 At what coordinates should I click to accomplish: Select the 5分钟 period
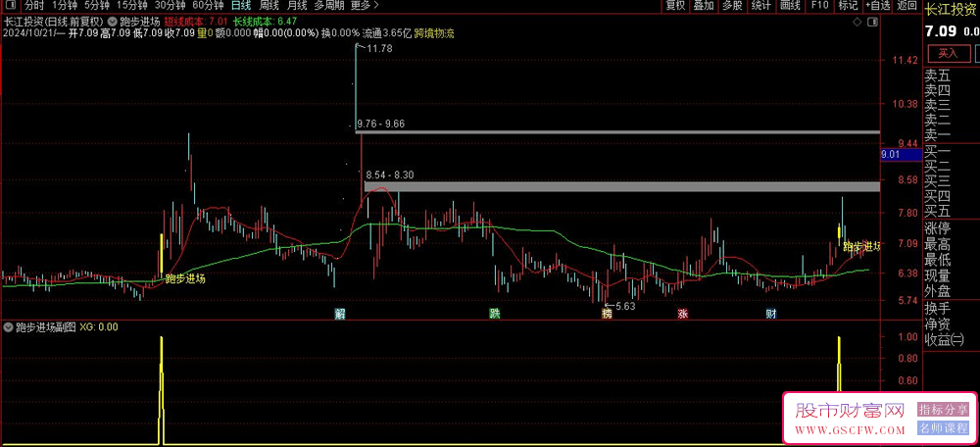point(97,6)
